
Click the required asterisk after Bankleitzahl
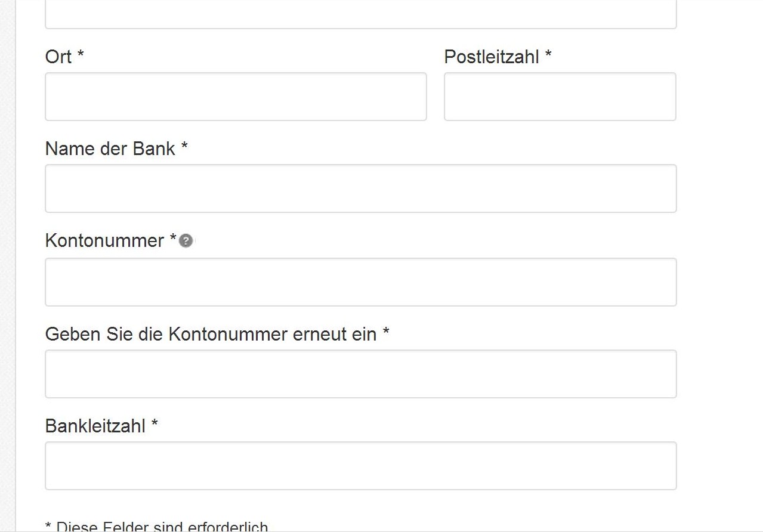155,425
